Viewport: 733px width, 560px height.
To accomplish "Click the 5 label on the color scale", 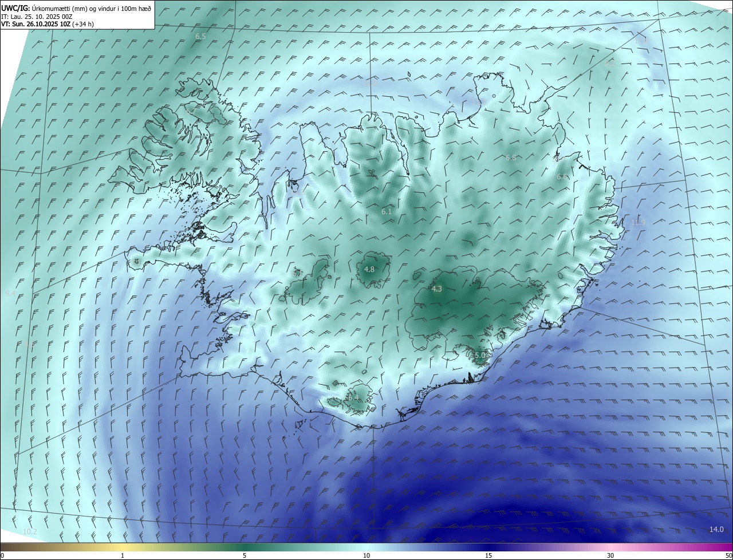I will 245,555.
